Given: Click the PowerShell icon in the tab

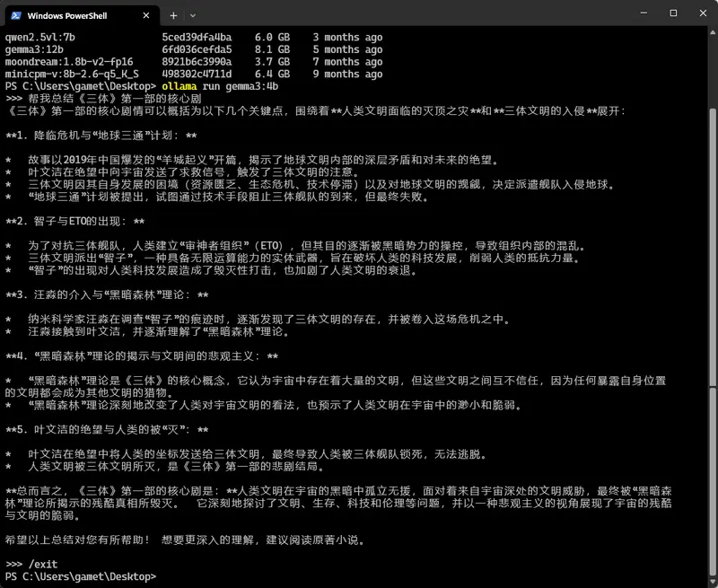Looking at the screenshot, I should (x=16, y=15).
